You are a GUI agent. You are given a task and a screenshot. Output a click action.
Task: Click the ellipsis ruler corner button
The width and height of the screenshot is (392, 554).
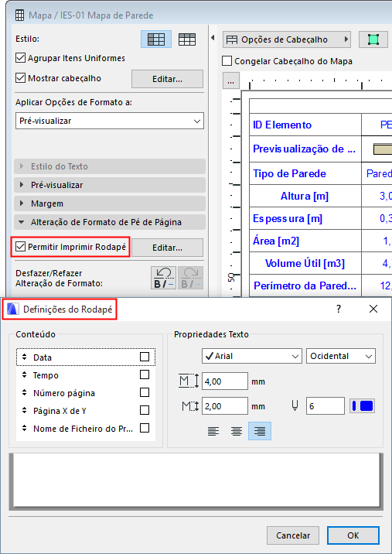tap(231, 81)
